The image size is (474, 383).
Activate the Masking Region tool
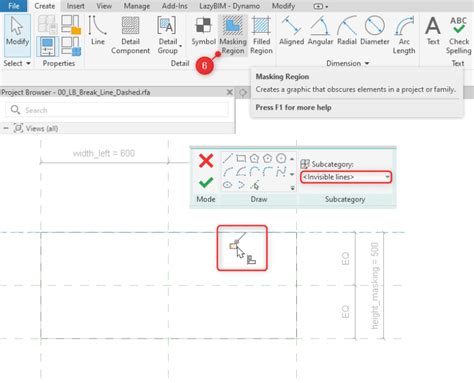[x=233, y=35]
